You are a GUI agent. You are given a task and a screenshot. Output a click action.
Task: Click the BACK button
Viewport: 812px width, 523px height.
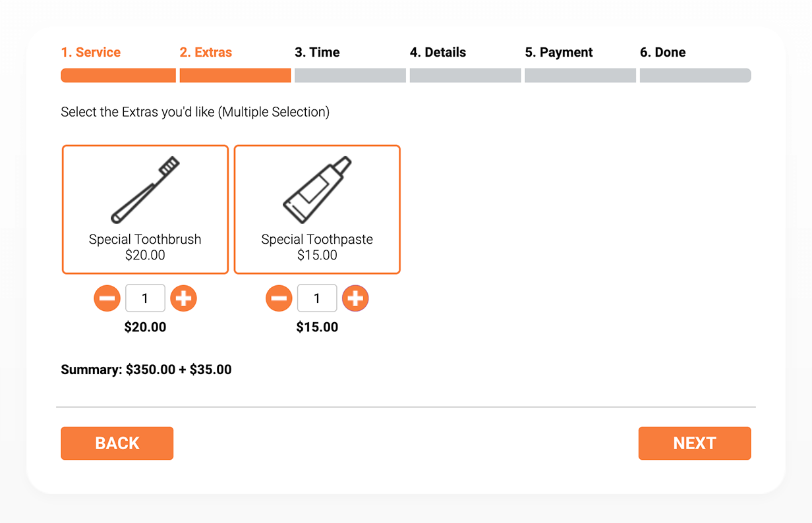point(117,443)
